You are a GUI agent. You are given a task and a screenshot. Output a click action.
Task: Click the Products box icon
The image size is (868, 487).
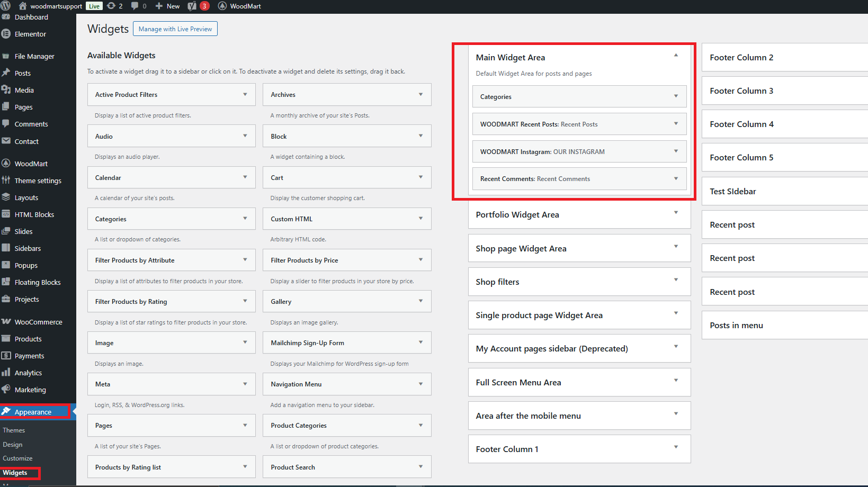pyautogui.click(x=6, y=339)
